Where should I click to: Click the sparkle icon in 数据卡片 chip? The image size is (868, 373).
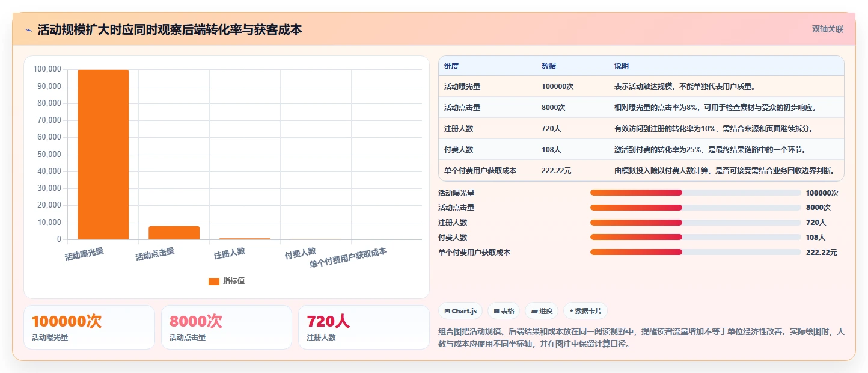572,312
